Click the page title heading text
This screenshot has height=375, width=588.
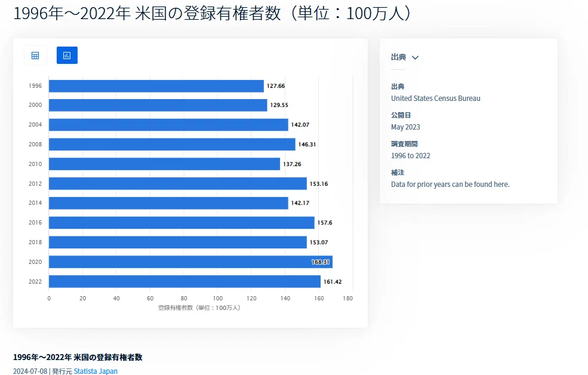coord(213,14)
